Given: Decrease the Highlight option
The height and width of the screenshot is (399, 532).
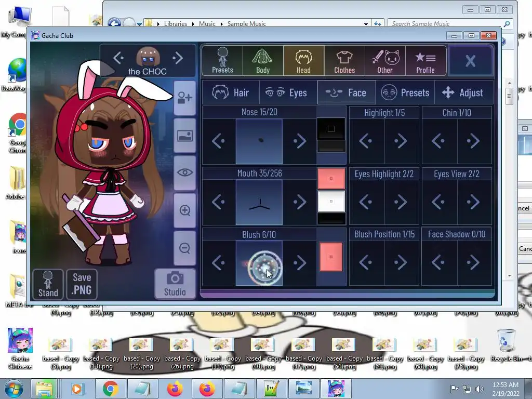Looking at the screenshot, I should tap(366, 141).
